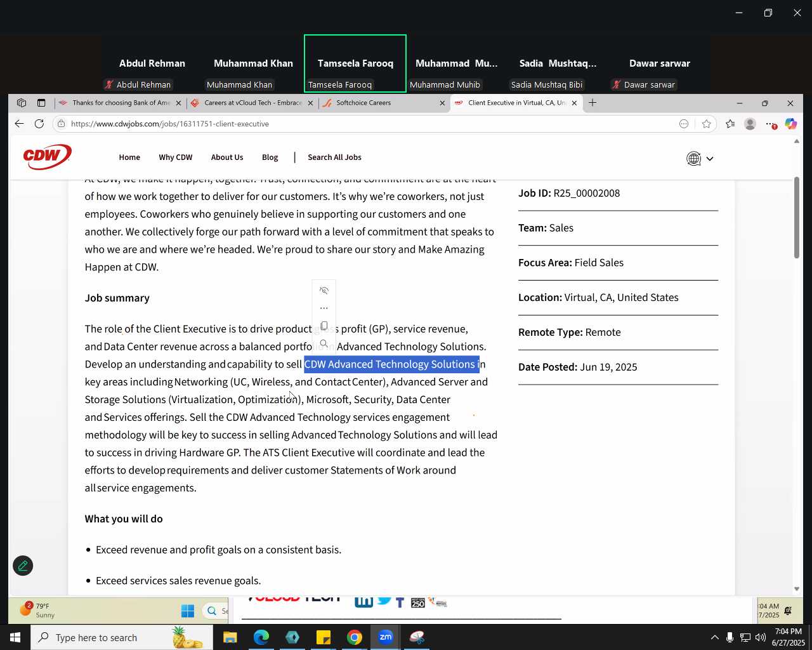Open the Blog nav link
This screenshot has height=650, width=812.
(270, 157)
